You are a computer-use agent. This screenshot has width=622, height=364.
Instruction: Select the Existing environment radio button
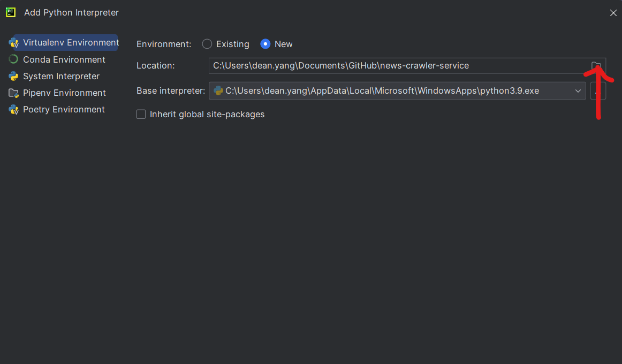(x=207, y=44)
